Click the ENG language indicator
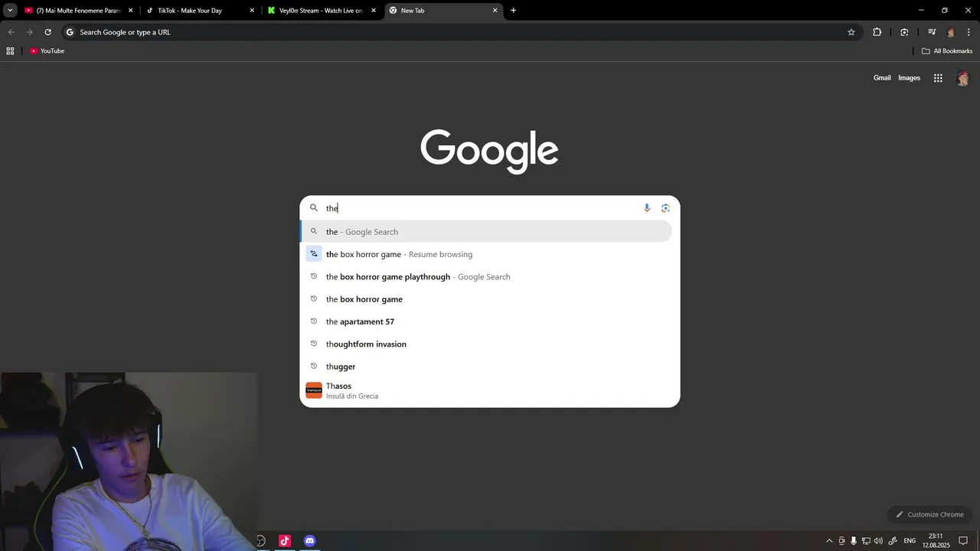Image resolution: width=980 pixels, height=551 pixels. pyautogui.click(x=910, y=541)
